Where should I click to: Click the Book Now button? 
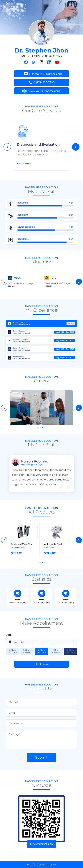(41, 664)
